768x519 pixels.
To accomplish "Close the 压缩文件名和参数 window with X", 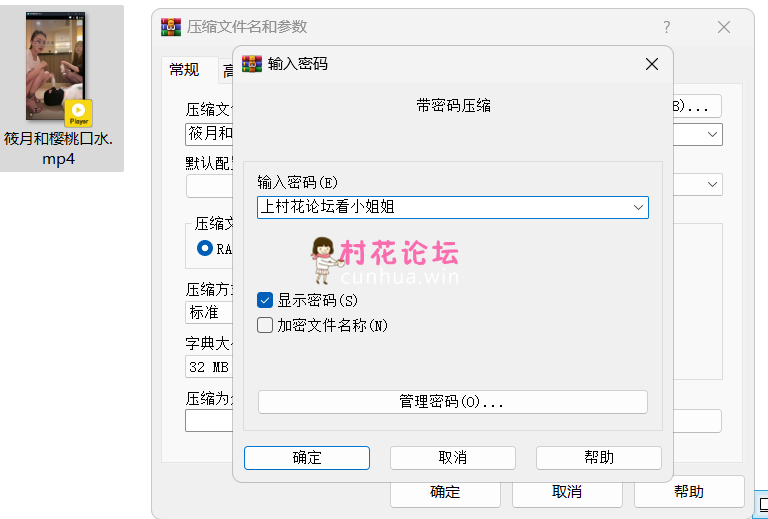I will 724,27.
